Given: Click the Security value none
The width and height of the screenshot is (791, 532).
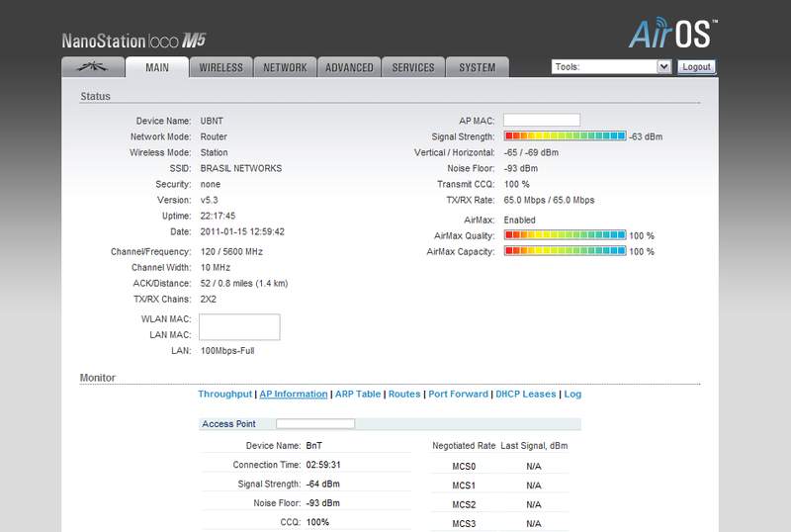Looking at the screenshot, I should (210, 184).
